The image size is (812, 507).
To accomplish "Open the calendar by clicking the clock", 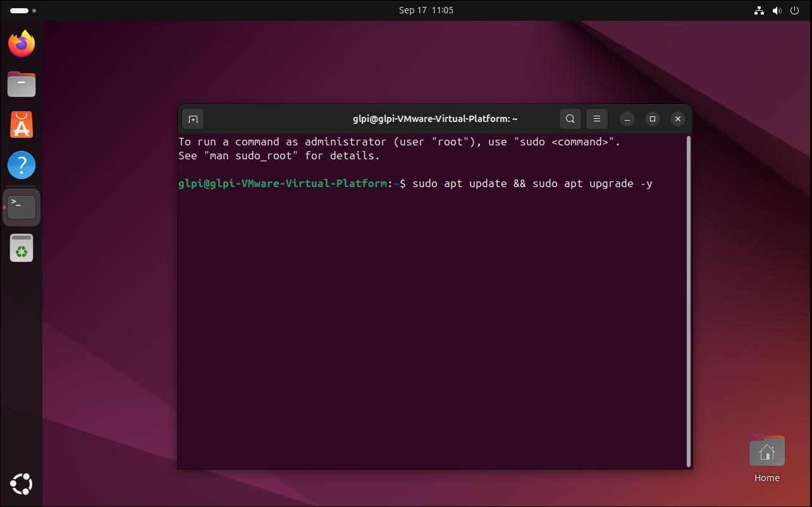I will (x=426, y=10).
